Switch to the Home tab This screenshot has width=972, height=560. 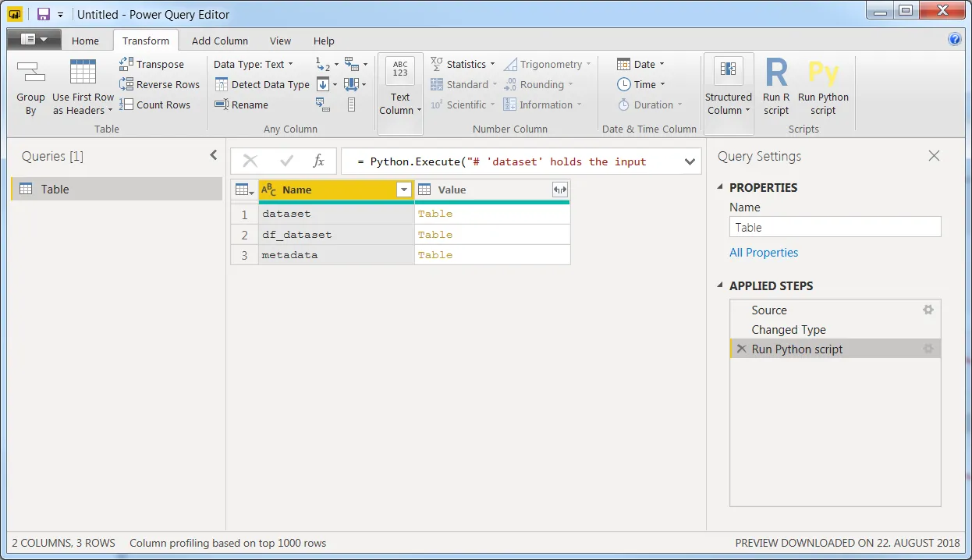[x=86, y=41]
